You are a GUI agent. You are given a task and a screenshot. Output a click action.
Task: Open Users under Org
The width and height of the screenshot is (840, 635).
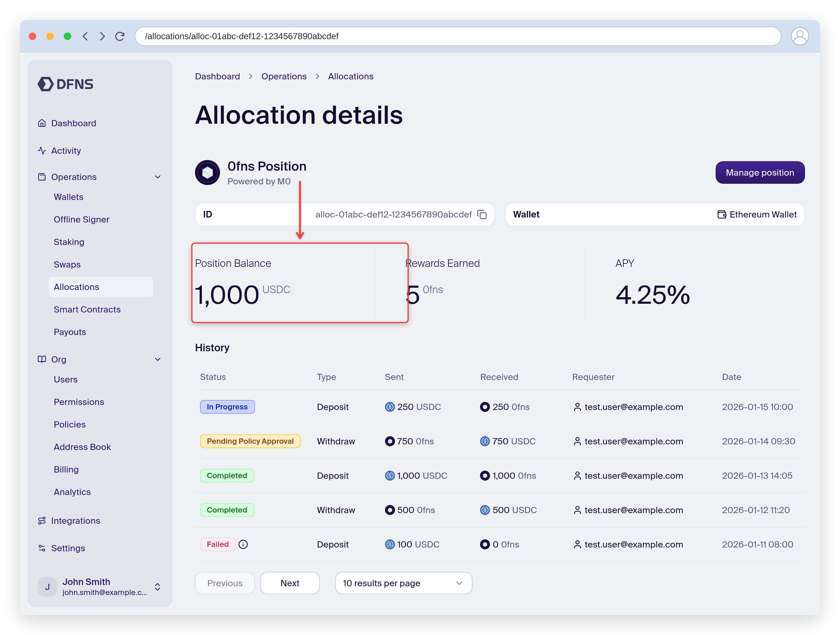(x=65, y=379)
